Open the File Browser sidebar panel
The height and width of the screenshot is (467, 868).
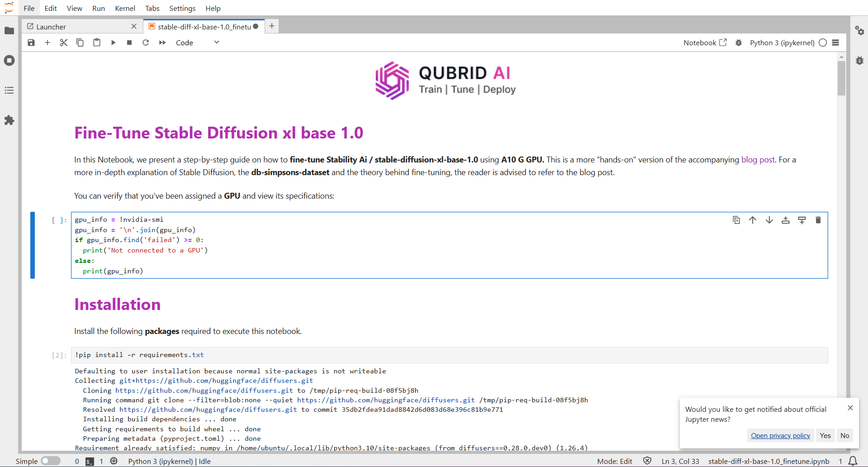pyautogui.click(x=9, y=31)
